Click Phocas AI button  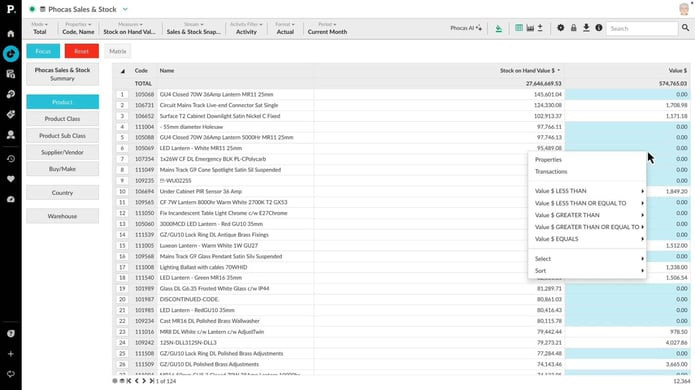pyautogui.click(x=466, y=28)
